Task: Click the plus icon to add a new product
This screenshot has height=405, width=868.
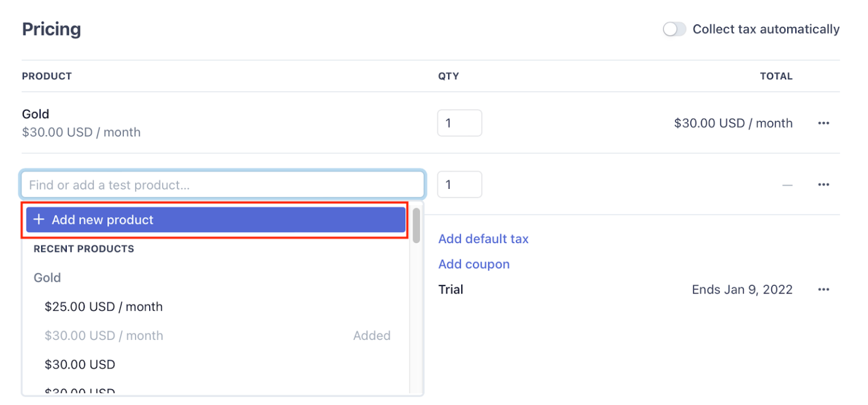Action: click(38, 219)
